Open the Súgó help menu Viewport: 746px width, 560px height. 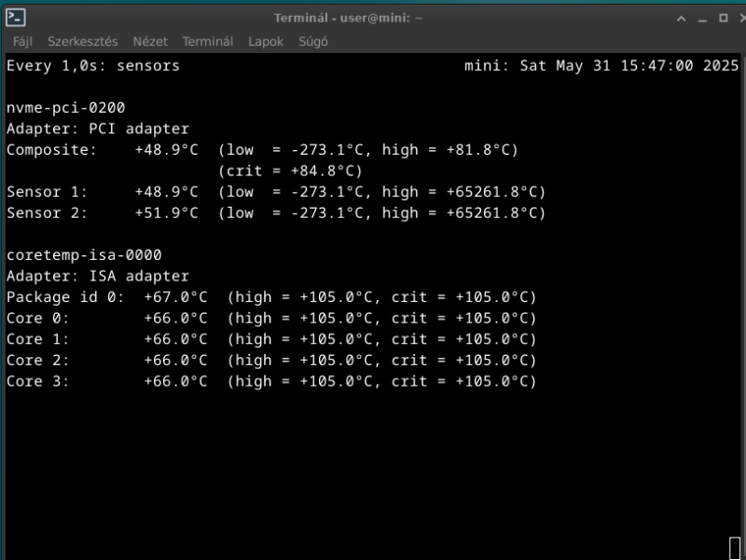pyautogui.click(x=313, y=41)
